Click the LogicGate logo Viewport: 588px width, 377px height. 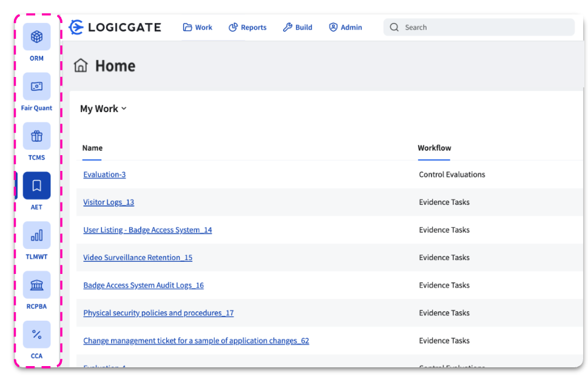(115, 27)
